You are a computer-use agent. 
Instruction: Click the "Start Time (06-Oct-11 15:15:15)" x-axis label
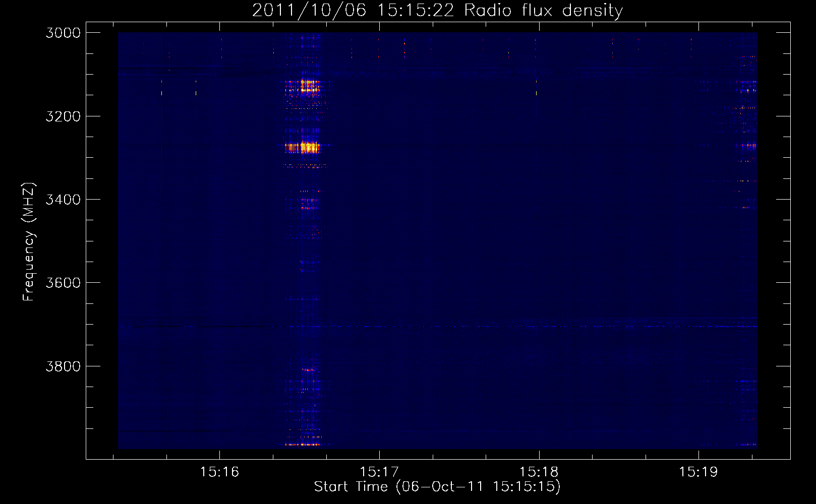tap(437, 487)
